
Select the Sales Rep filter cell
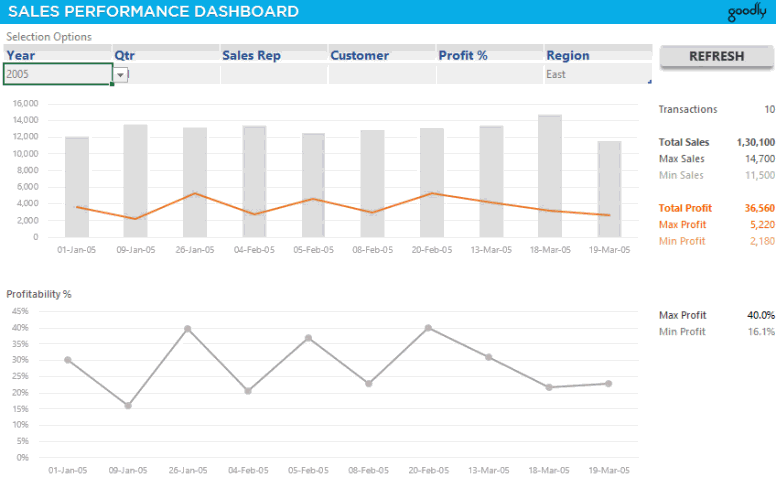(x=274, y=74)
